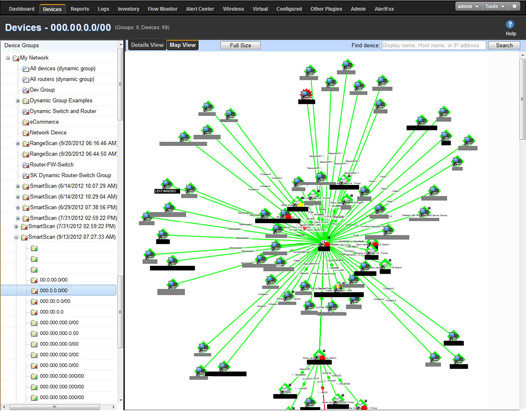Click the Search button

click(504, 45)
